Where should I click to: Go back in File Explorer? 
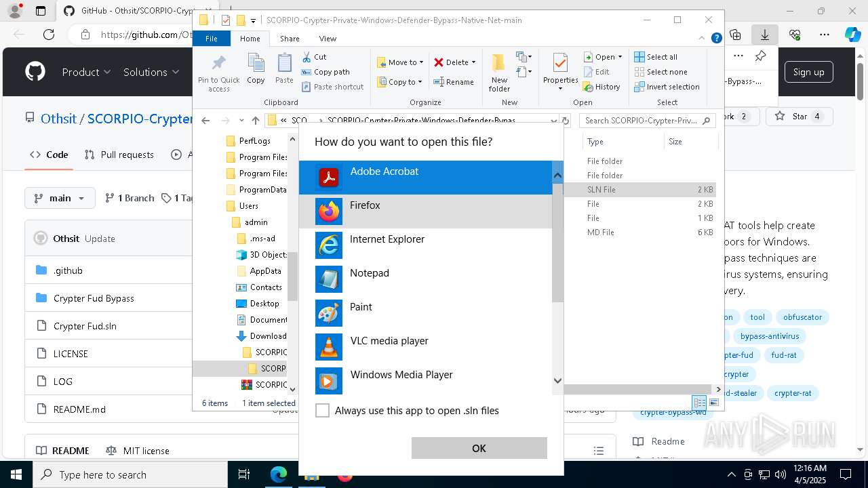[x=206, y=121]
